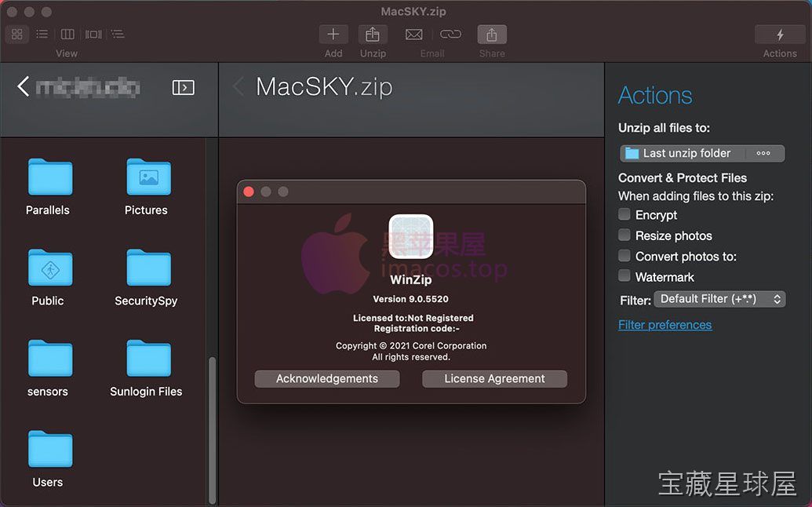812x507 pixels.
Task: Enable the Encrypt checkbox
Action: (x=624, y=214)
